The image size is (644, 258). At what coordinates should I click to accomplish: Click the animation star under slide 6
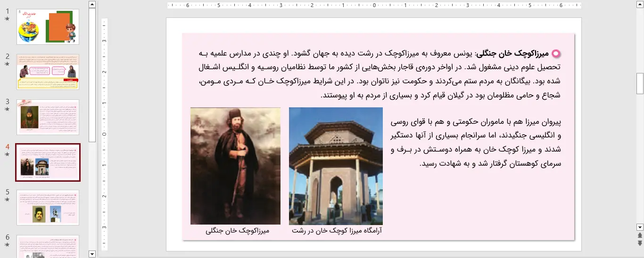7,245
